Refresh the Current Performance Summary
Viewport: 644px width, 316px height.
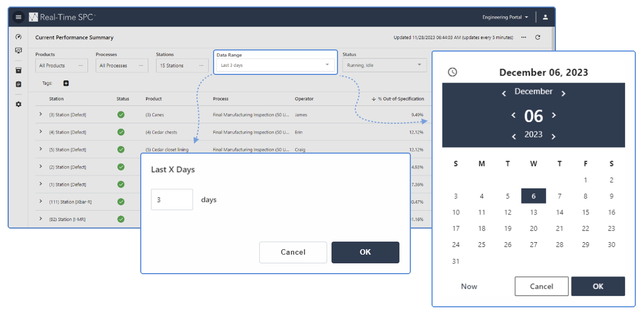coord(537,37)
